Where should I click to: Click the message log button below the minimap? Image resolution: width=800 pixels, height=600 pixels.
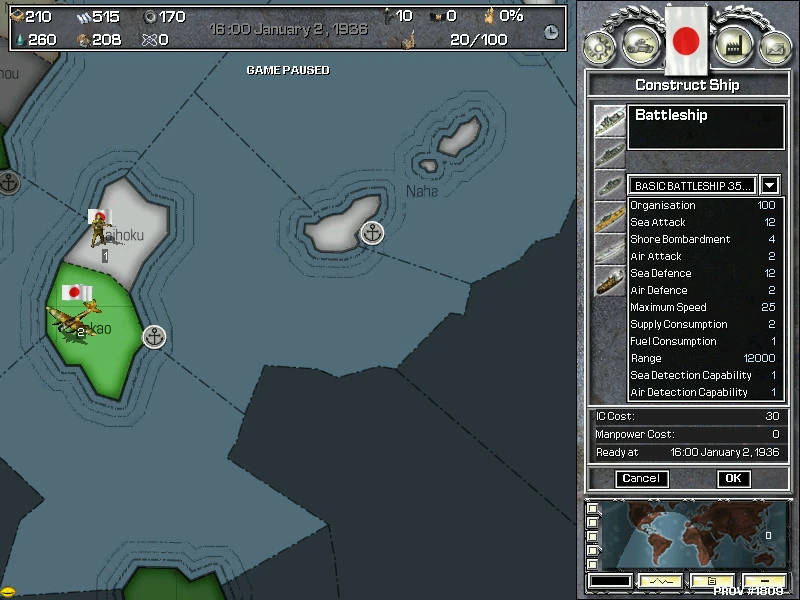point(713,581)
